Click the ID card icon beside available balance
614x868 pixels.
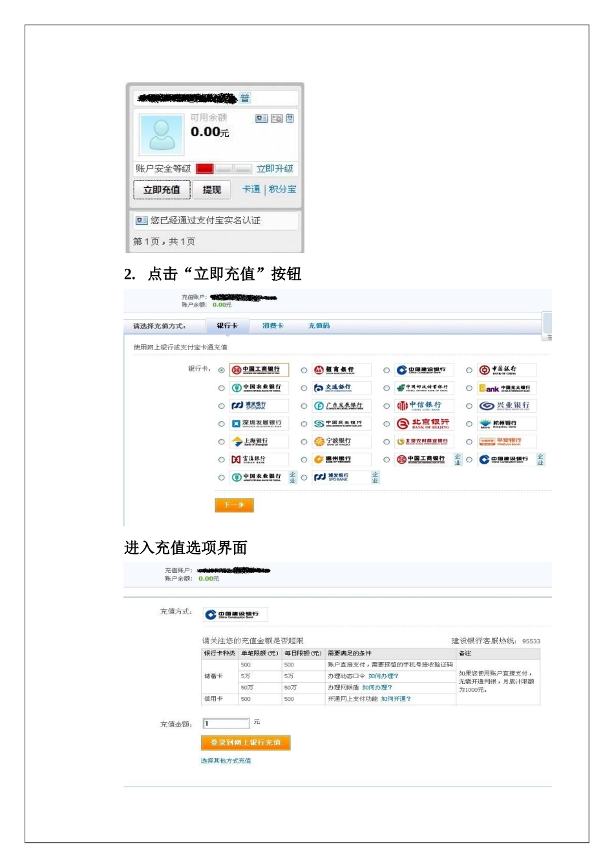click(x=261, y=118)
